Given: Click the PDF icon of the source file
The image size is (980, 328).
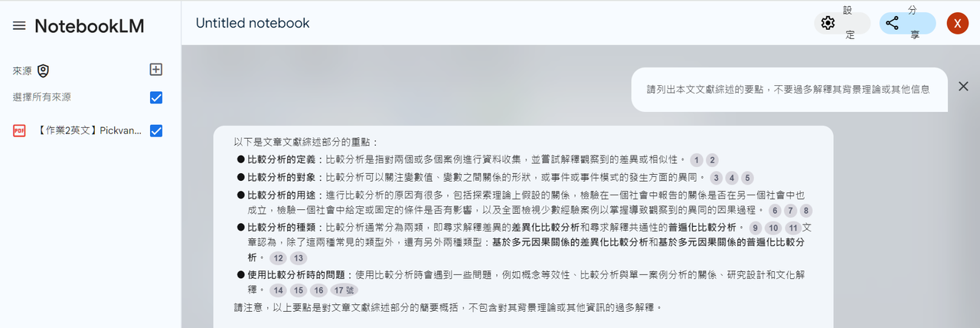Looking at the screenshot, I should (19, 131).
